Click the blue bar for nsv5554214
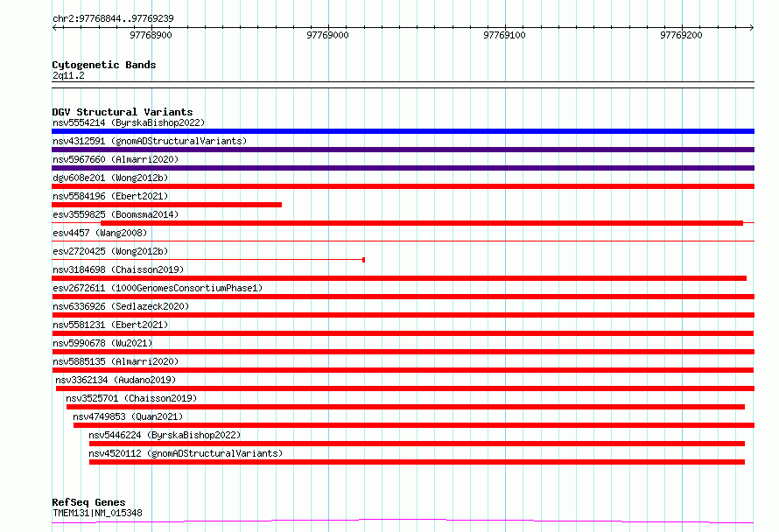 point(403,131)
